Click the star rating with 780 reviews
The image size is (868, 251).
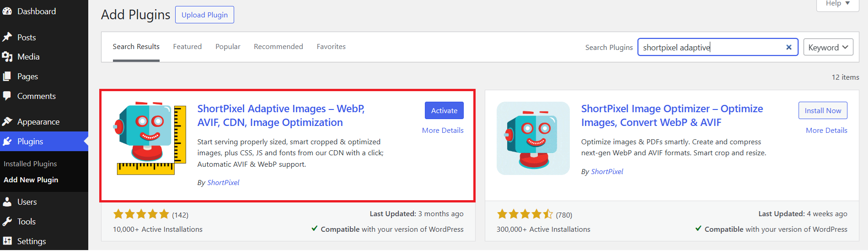525,214
